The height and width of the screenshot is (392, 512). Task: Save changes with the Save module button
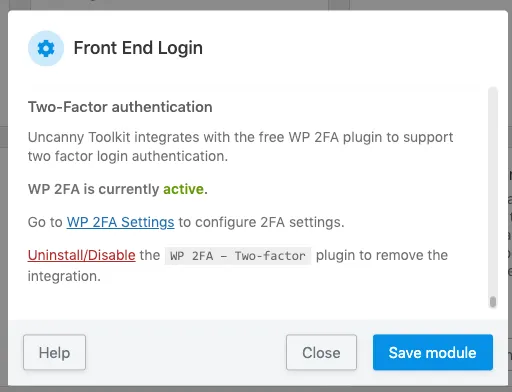pos(433,352)
